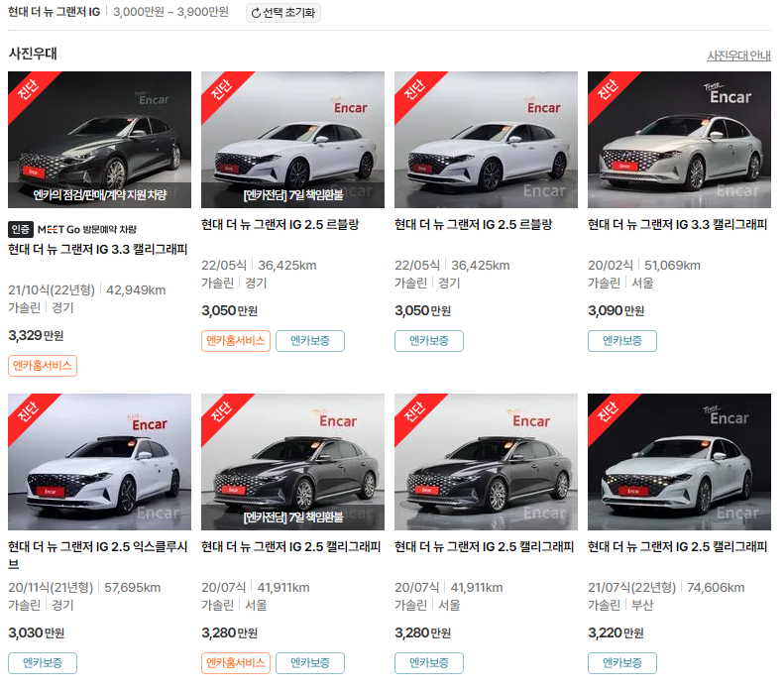Open the 2.5 익스클루시브 listing title

(x=97, y=555)
